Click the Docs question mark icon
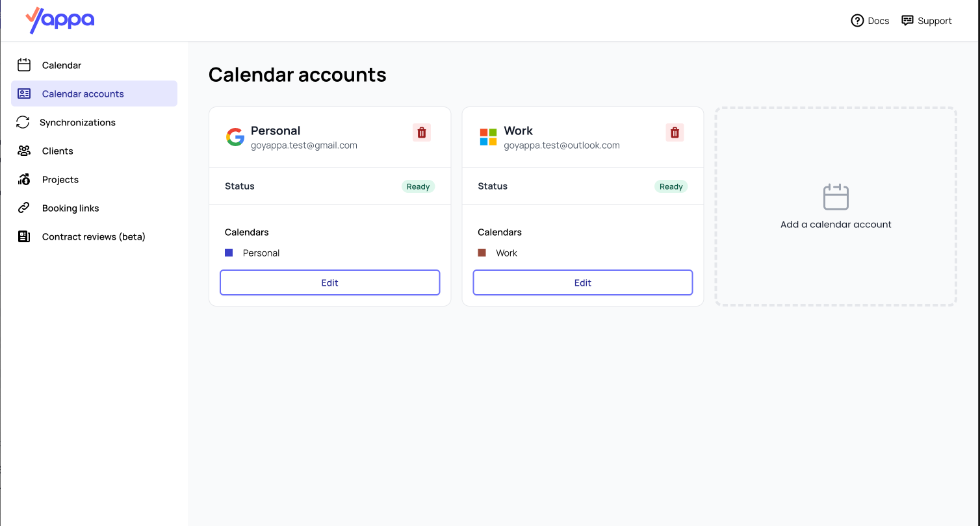Image resolution: width=980 pixels, height=526 pixels. pos(857,21)
